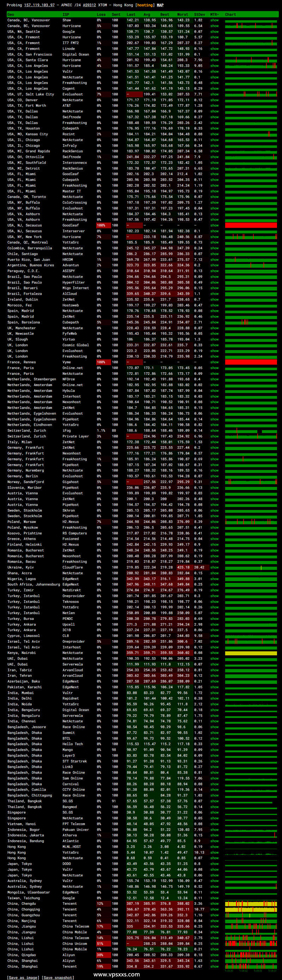Show MTR for China, Qingdao Aliyun row

click(x=215, y=955)
